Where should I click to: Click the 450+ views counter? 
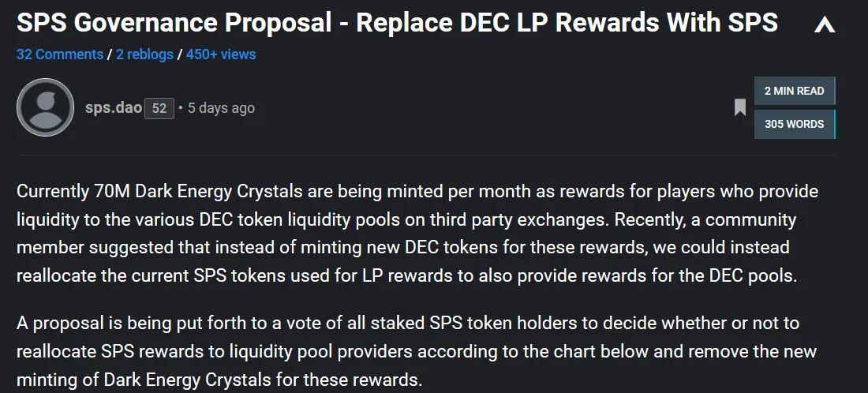click(x=220, y=54)
